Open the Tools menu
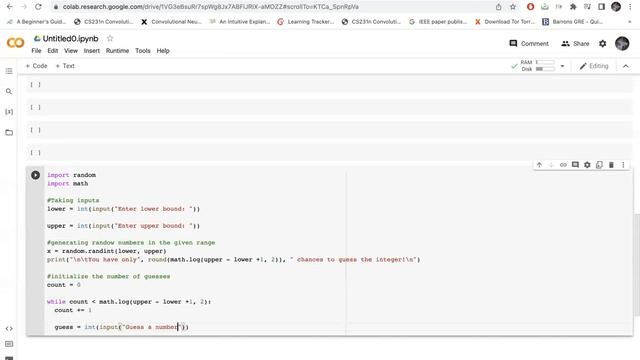Image resolution: width=640 pixels, height=360 pixels. click(143, 51)
